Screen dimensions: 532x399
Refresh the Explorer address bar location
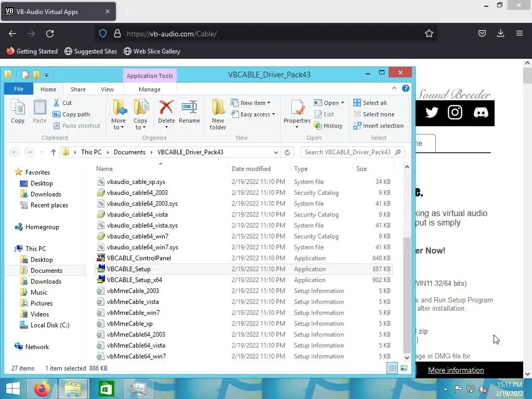[287, 152]
